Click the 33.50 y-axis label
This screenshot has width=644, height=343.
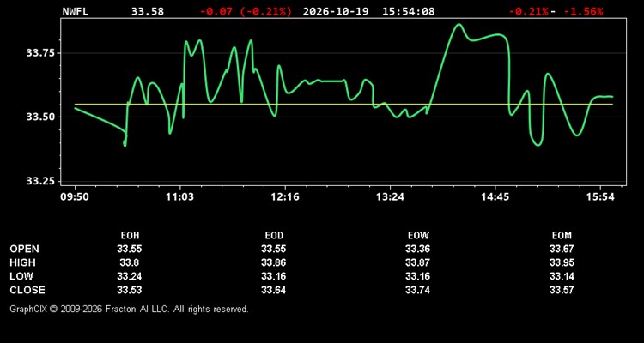[39, 117]
